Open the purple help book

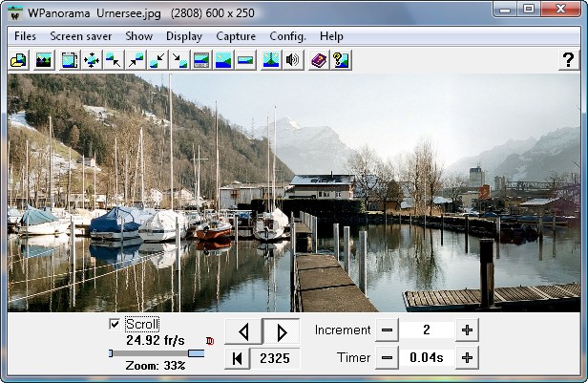click(x=319, y=60)
